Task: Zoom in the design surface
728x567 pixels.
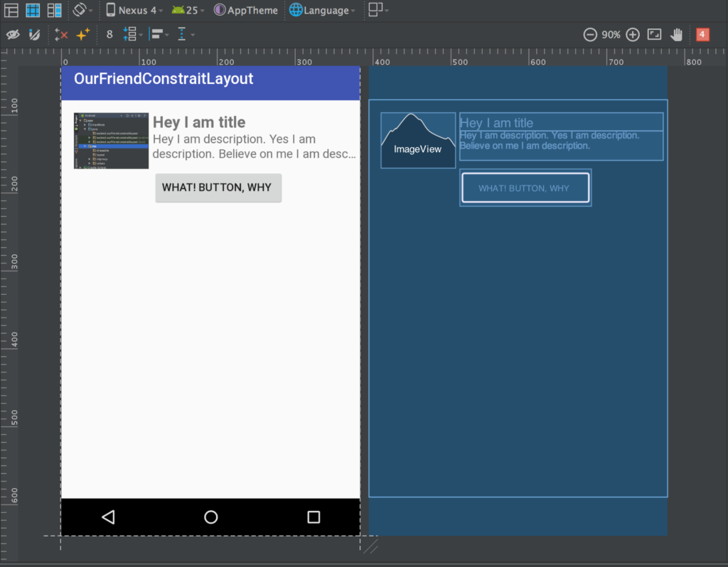Action: click(x=632, y=35)
